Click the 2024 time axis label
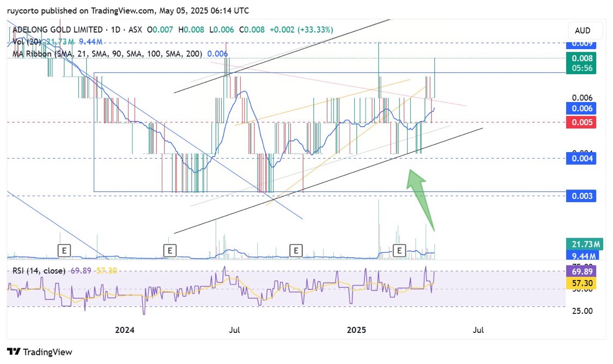 125,330
